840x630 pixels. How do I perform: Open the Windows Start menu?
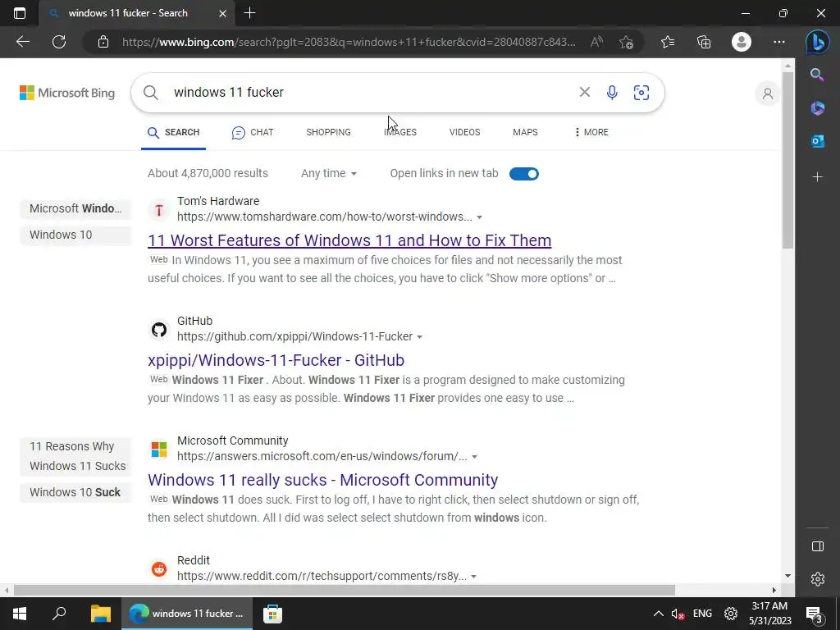[x=20, y=614]
